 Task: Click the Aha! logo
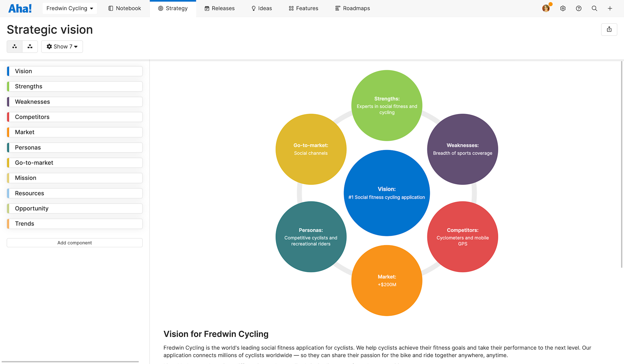[x=20, y=8]
